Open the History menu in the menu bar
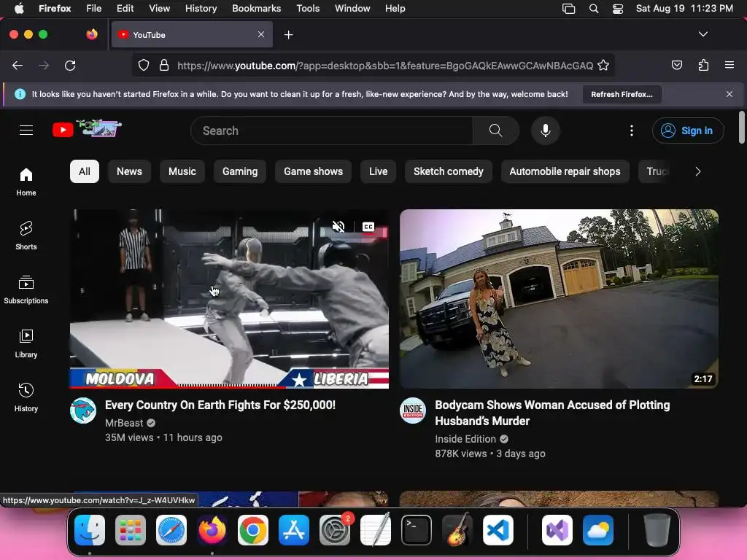This screenshot has height=560, width=747. click(x=201, y=8)
